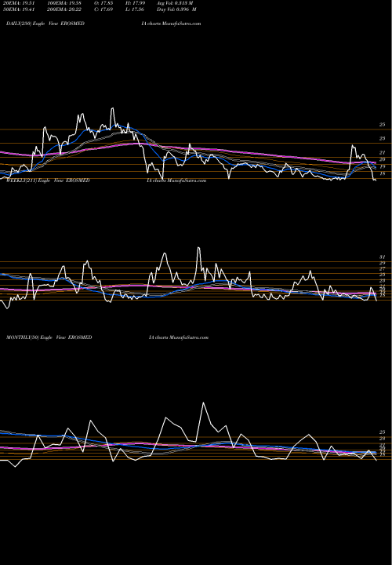Viewport: 392px width, 565px height.
Task: Select the 20EMA value in header
Action: pyautogui.click(x=19, y=3)
